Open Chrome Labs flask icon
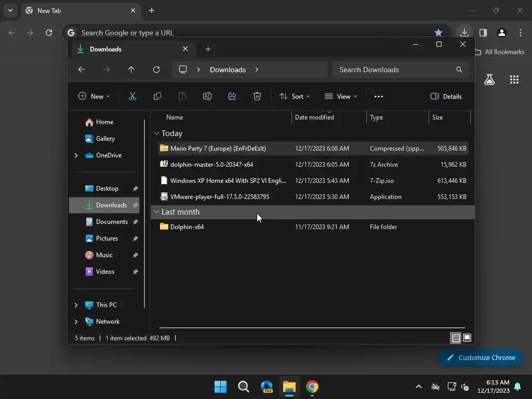The width and height of the screenshot is (532, 399). coord(489,79)
